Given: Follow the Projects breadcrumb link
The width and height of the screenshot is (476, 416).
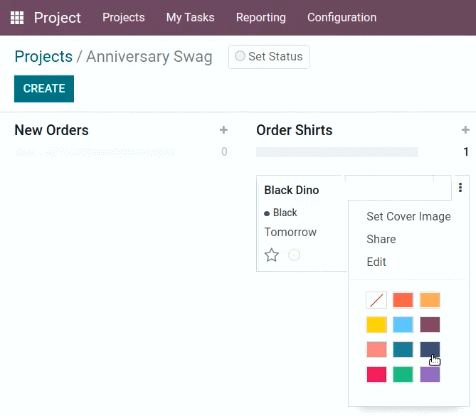Looking at the screenshot, I should click(x=43, y=57).
